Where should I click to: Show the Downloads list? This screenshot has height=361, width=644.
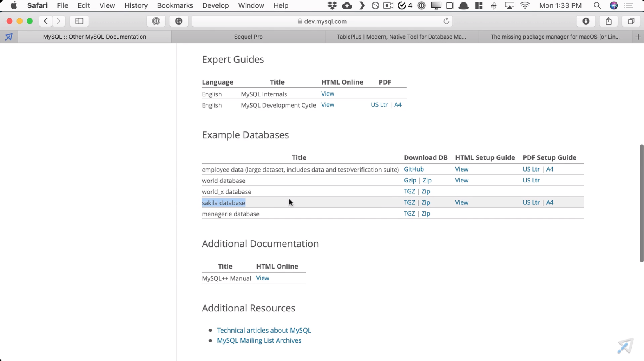[x=586, y=21]
